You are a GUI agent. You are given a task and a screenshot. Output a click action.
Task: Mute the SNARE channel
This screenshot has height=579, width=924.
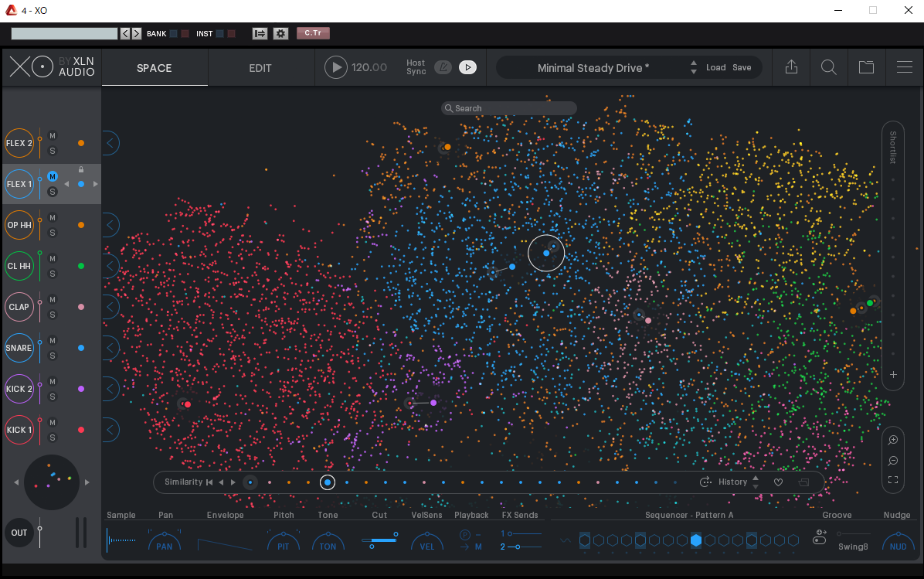53,340
